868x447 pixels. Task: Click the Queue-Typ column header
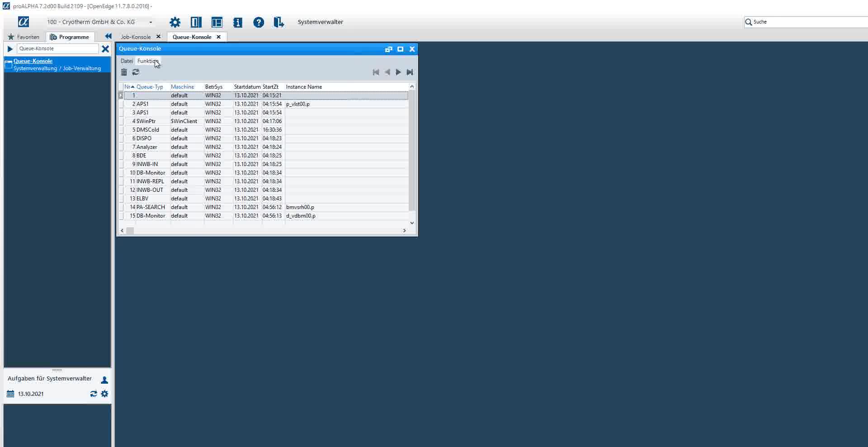[150, 86]
